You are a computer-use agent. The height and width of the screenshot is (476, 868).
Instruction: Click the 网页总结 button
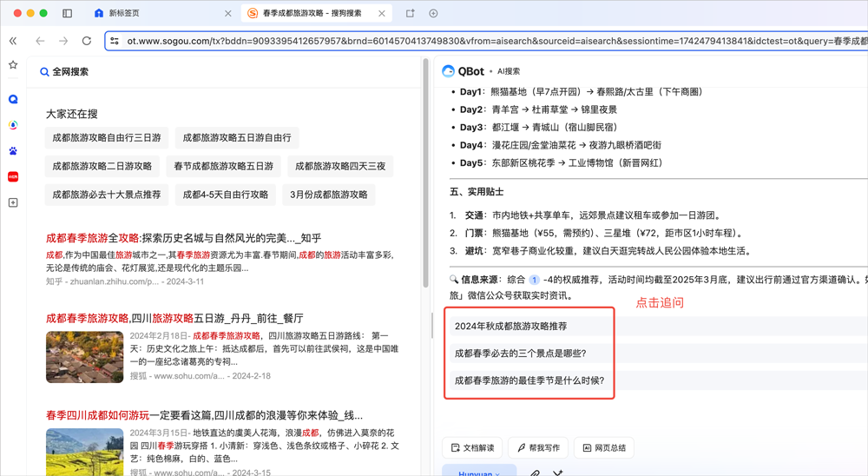pyautogui.click(x=604, y=447)
